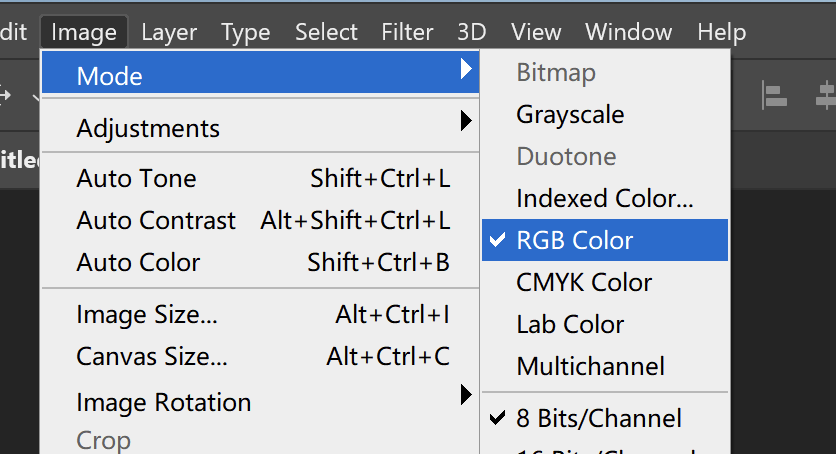Open the Filter menu
Screen dimensions: 836x454
[x=407, y=32]
